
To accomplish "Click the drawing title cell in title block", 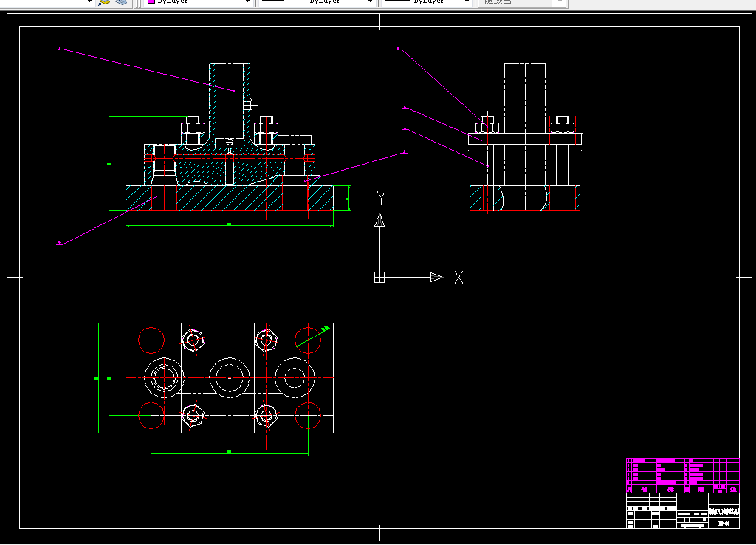I will coord(724,511).
